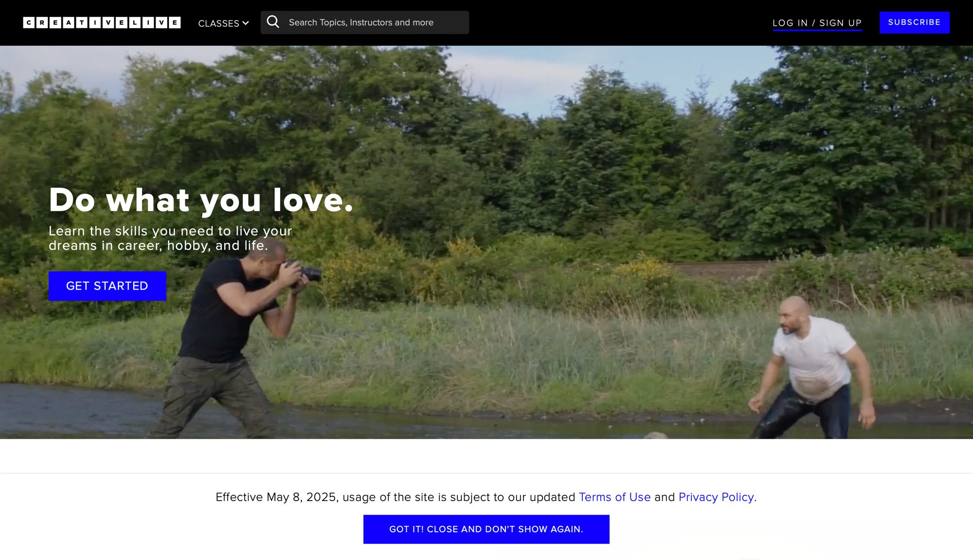This screenshot has height=560, width=973.
Task: Open the Privacy Policy link
Action: pos(716,497)
